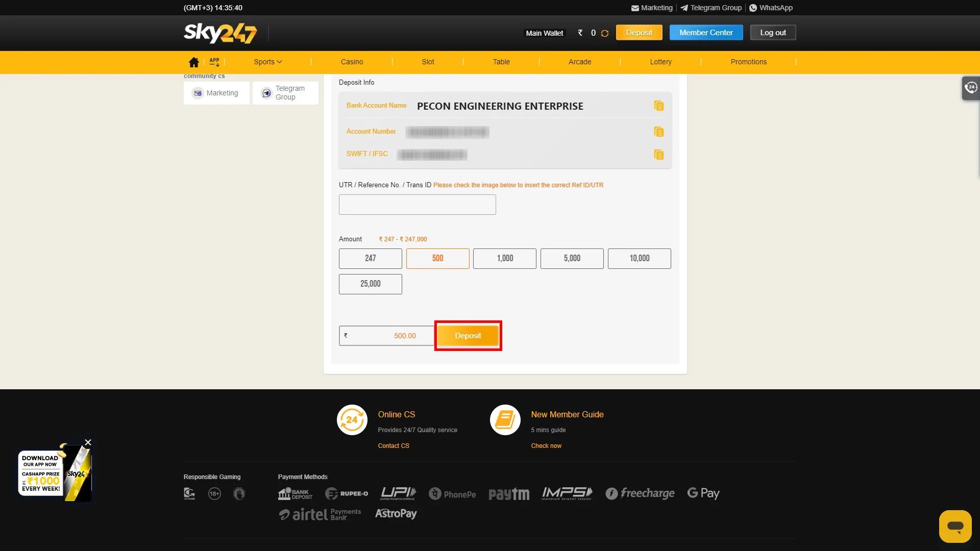The image size is (980, 551).
Task: Click the copy icon for Bank Account Name
Action: (659, 106)
